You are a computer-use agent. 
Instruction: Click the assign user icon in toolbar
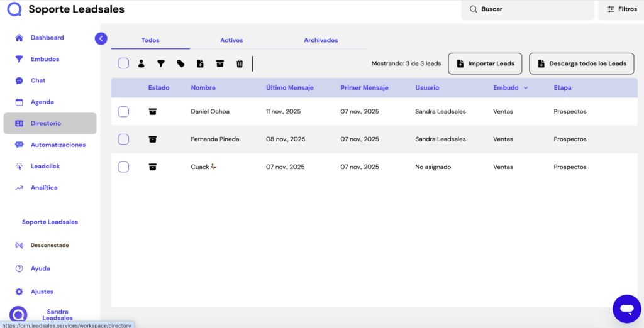[x=142, y=63]
